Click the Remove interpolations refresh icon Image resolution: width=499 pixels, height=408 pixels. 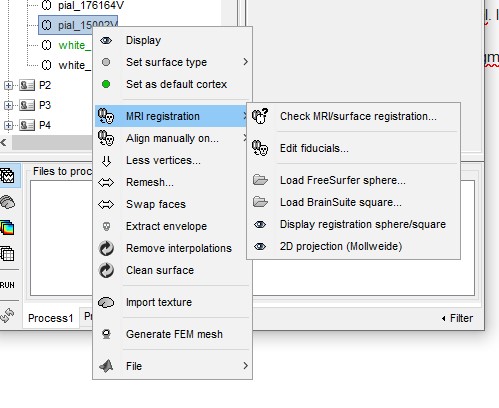[x=106, y=248]
